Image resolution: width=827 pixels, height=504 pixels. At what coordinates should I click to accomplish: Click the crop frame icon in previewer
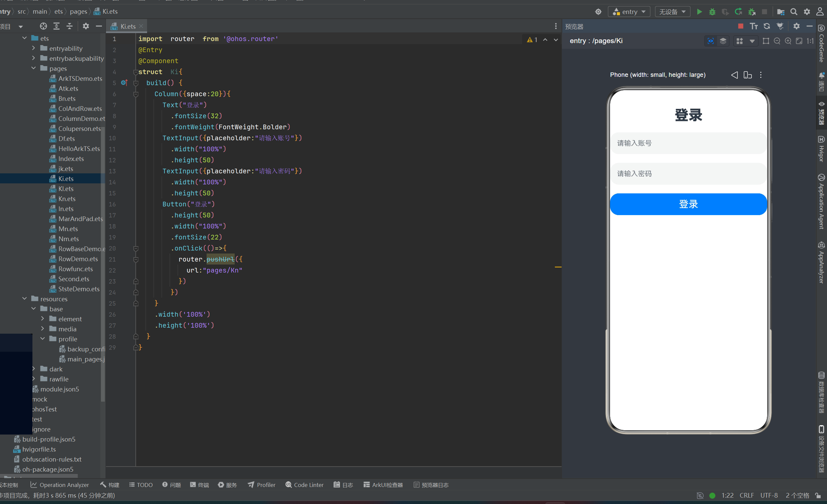click(766, 41)
